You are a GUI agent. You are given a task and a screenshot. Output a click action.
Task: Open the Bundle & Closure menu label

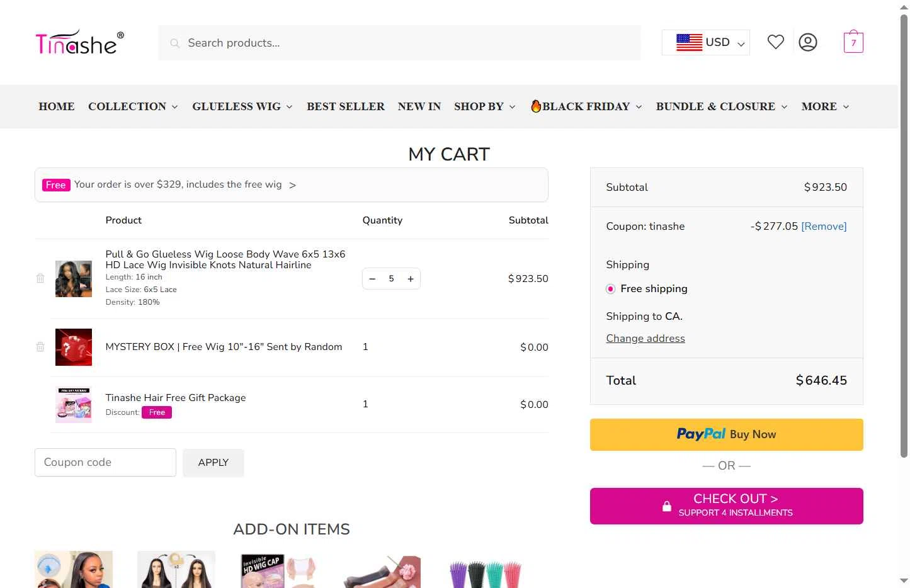pos(715,106)
